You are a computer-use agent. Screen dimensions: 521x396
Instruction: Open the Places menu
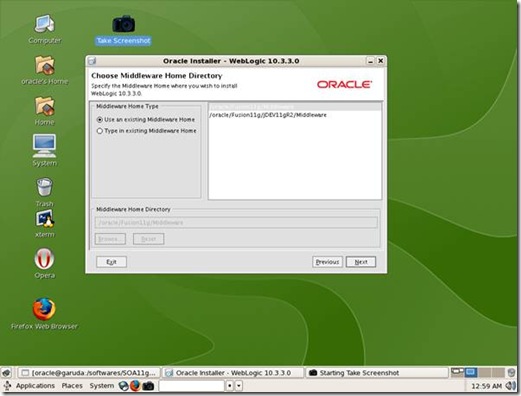click(72, 386)
